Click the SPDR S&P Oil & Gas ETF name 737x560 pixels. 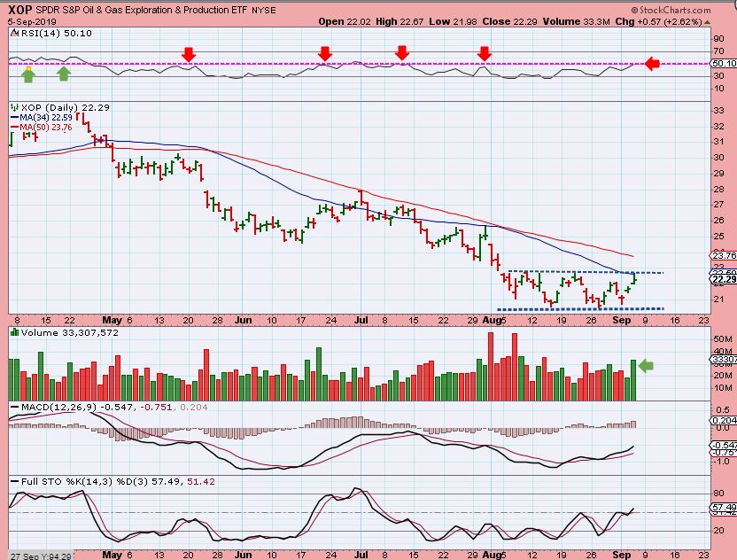tap(142, 10)
